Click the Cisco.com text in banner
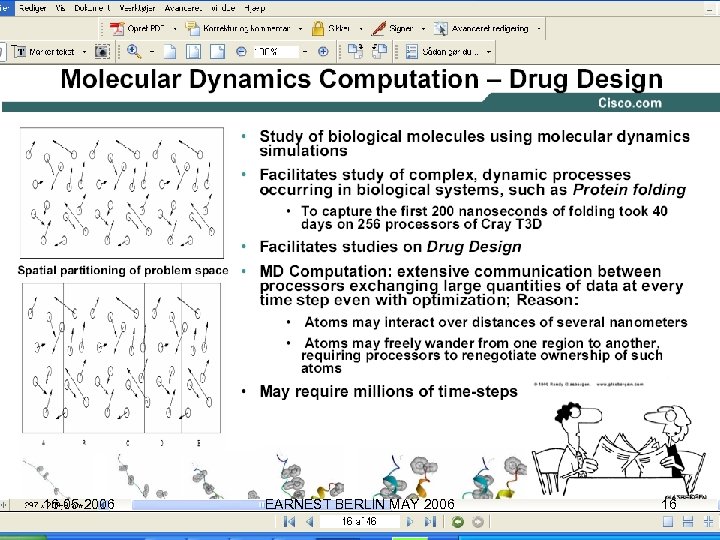The height and width of the screenshot is (540, 720). click(x=630, y=103)
